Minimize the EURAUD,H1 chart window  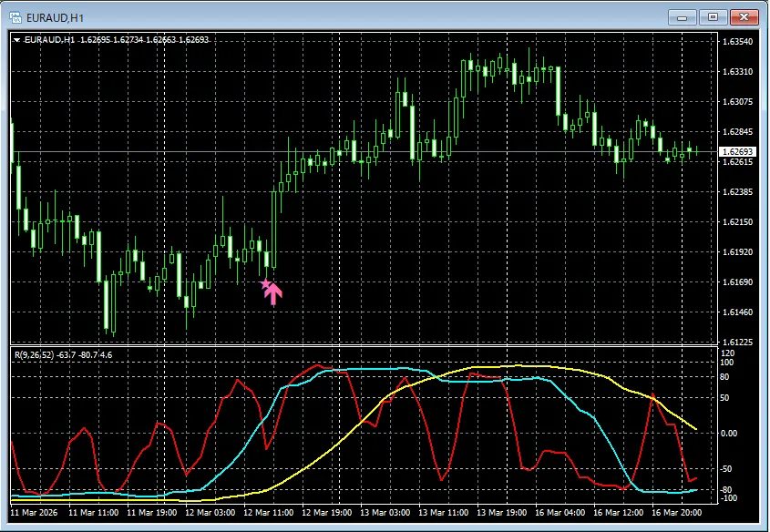[683, 16]
